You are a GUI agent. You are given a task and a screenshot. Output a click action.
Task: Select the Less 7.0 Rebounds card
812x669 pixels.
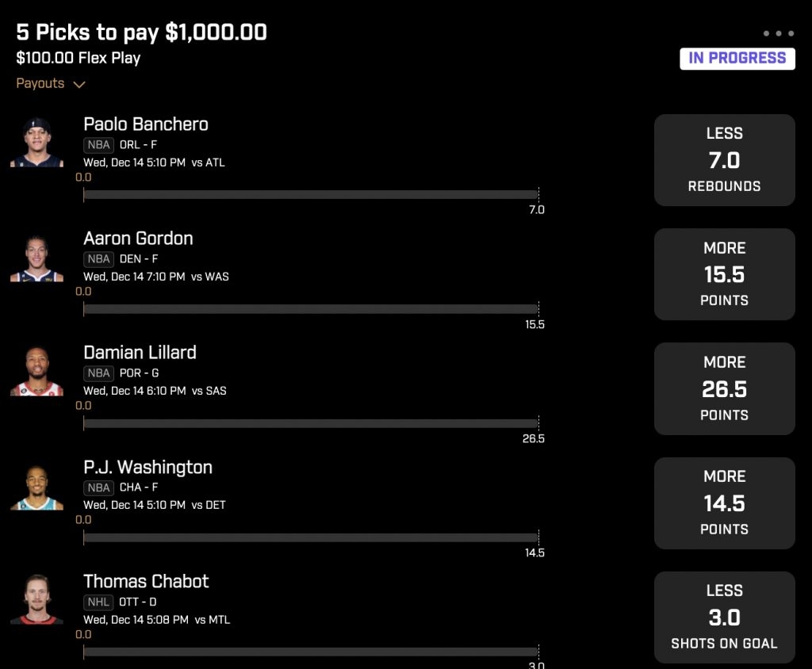pyautogui.click(x=724, y=160)
